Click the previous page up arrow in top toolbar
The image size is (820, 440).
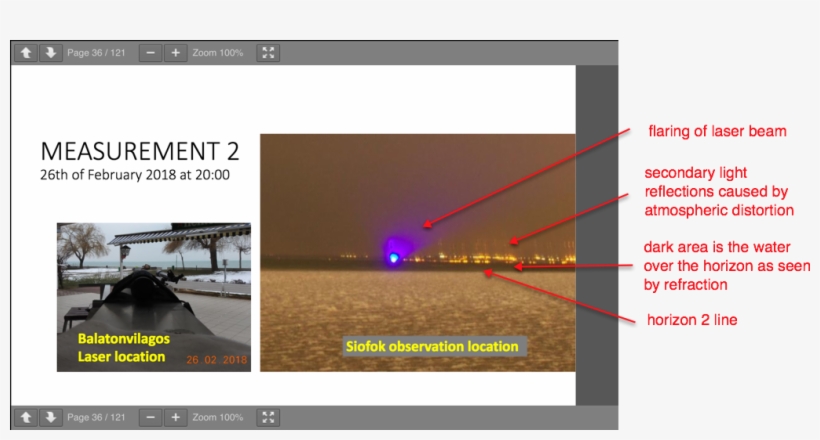pyautogui.click(x=27, y=53)
